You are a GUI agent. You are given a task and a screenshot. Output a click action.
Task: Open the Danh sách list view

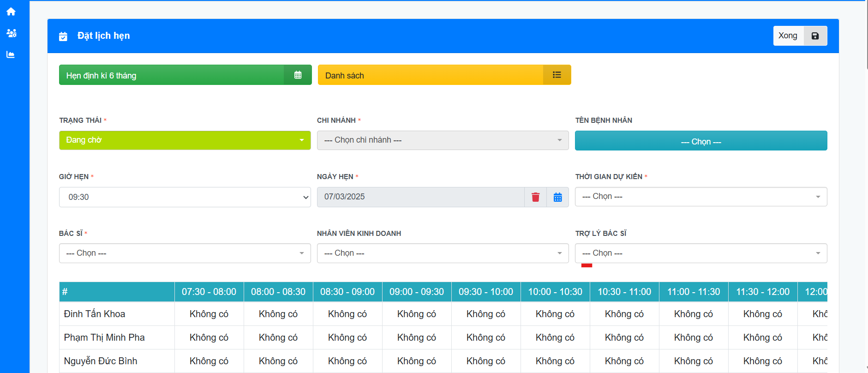coord(430,75)
